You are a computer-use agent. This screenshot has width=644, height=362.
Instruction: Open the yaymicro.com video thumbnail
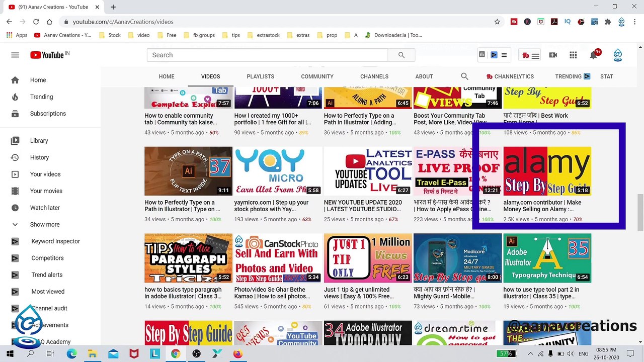click(278, 171)
